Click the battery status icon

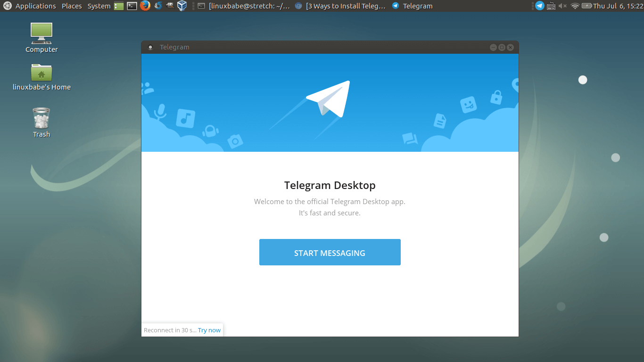pyautogui.click(x=586, y=6)
